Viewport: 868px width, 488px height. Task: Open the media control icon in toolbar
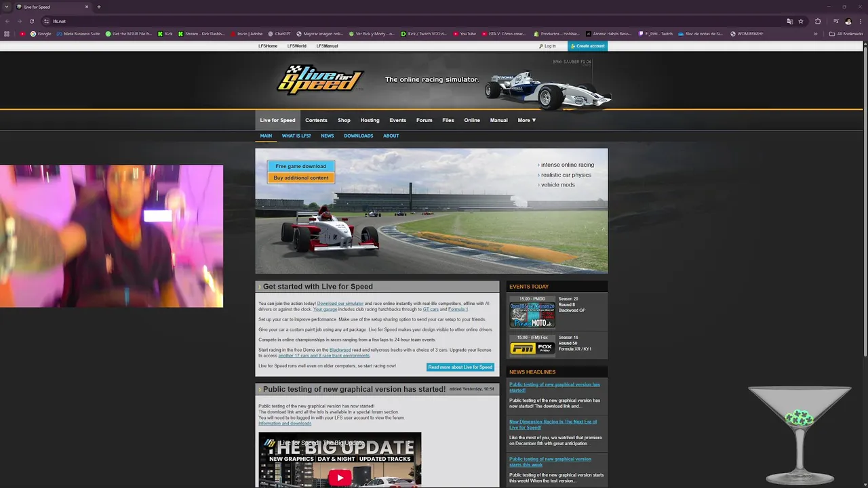pos(836,21)
